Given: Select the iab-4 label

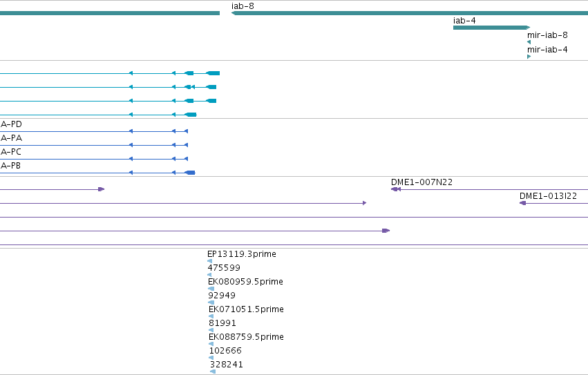Looking at the screenshot, I should click(x=464, y=21).
